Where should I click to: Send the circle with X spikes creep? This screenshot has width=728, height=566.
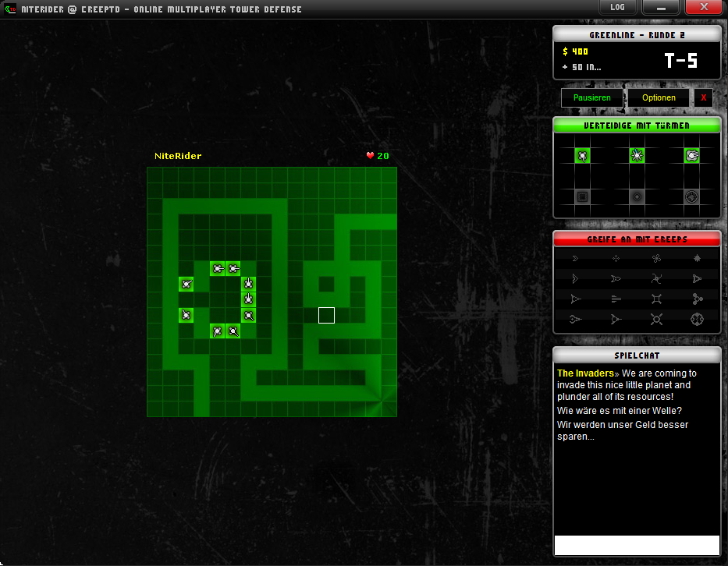pos(656,319)
